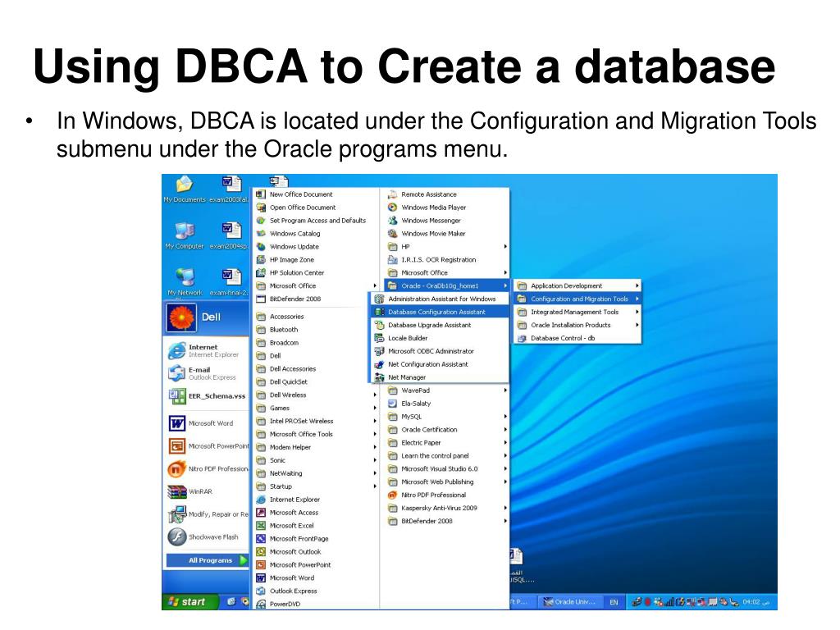Image resolution: width=840 pixels, height=630 pixels.
Task: Open Electric Paper folder
Action: (x=445, y=442)
